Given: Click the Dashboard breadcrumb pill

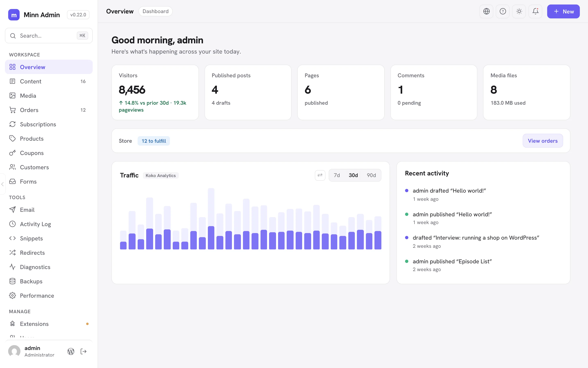Looking at the screenshot, I should [x=156, y=11].
